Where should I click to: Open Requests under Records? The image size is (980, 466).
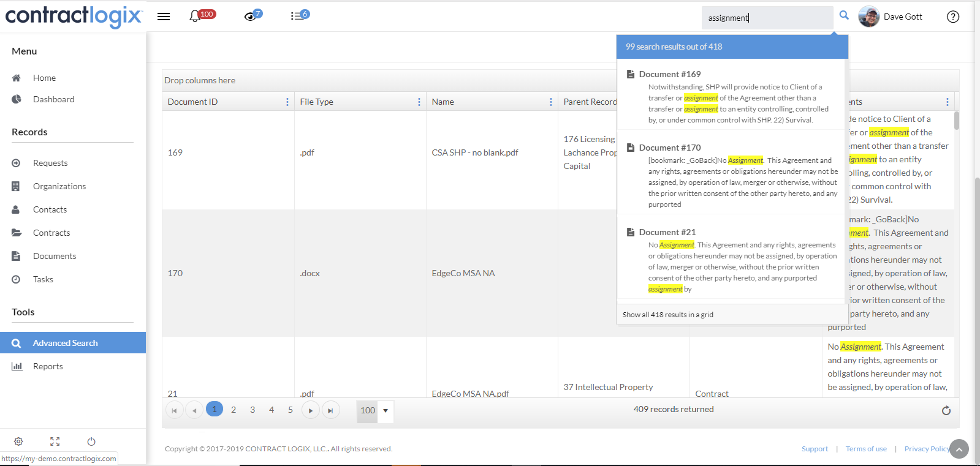(50, 163)
